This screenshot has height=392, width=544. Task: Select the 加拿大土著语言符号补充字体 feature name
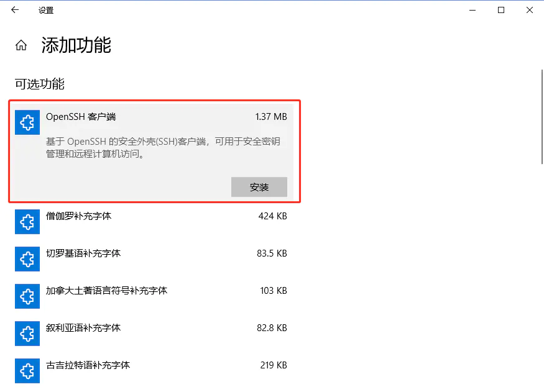pos(106,291)
